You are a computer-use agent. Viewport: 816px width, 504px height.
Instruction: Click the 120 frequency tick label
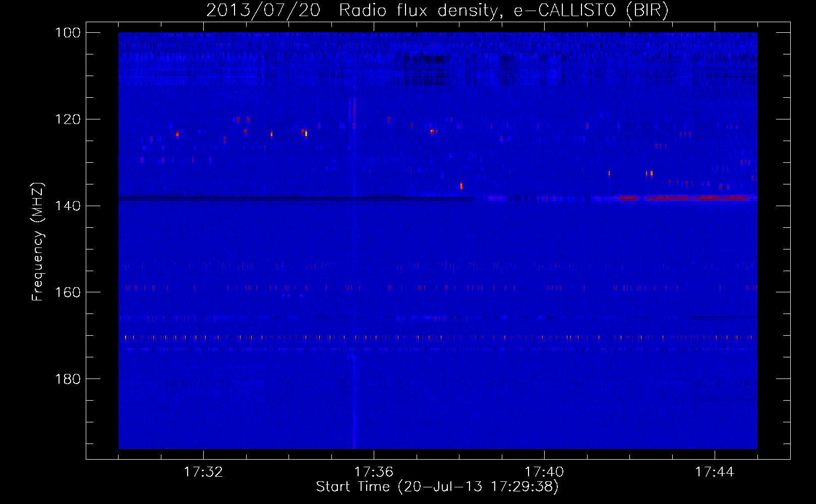pos(68,119)
